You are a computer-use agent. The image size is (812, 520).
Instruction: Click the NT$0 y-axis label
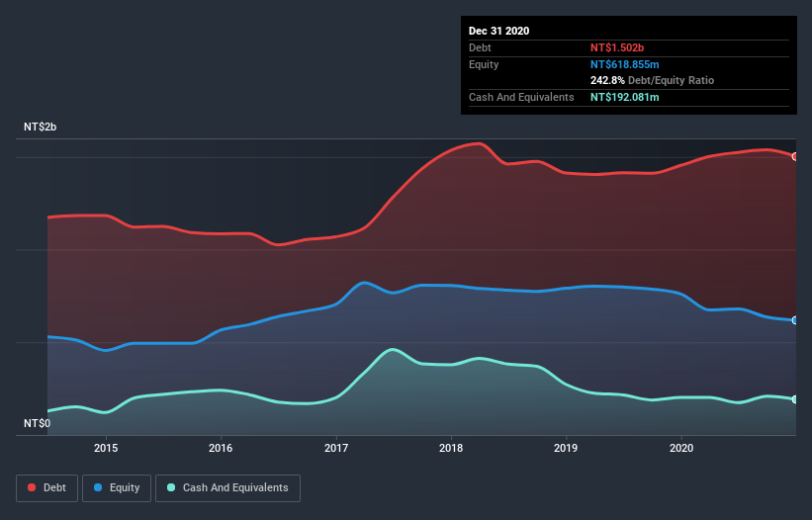click(x=38, y=423)
